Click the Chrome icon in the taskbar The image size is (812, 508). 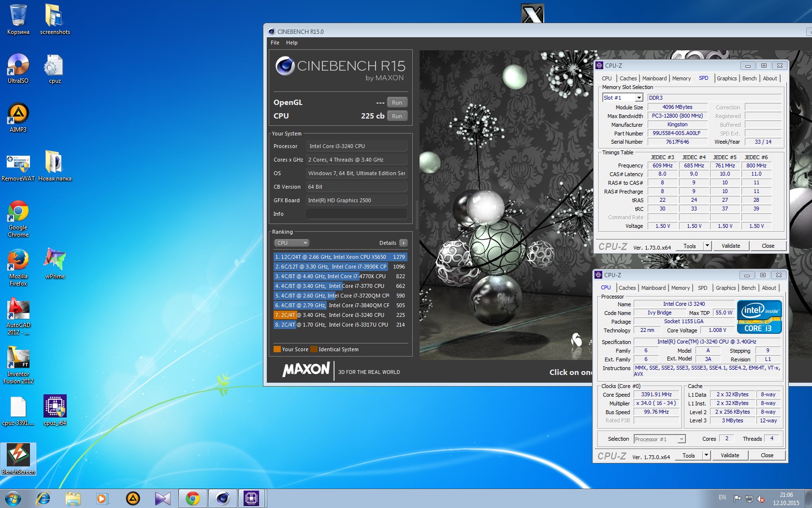pos(192,498)
